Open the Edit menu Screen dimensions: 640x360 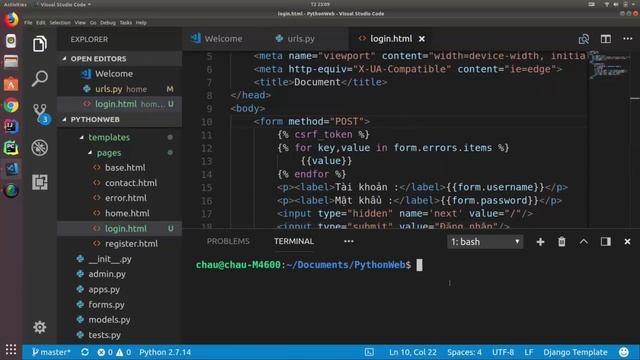[x=41, y=23]
